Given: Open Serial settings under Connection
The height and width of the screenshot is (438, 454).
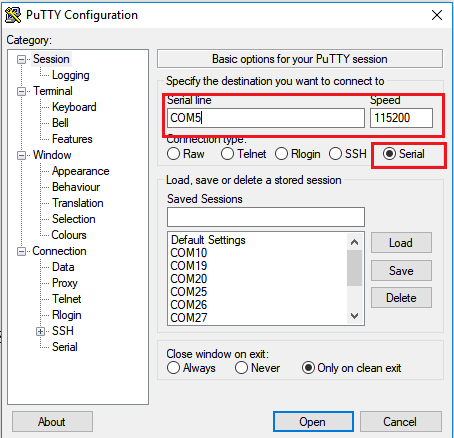Looking at the screenshot, I should click(x=65, y=347).
